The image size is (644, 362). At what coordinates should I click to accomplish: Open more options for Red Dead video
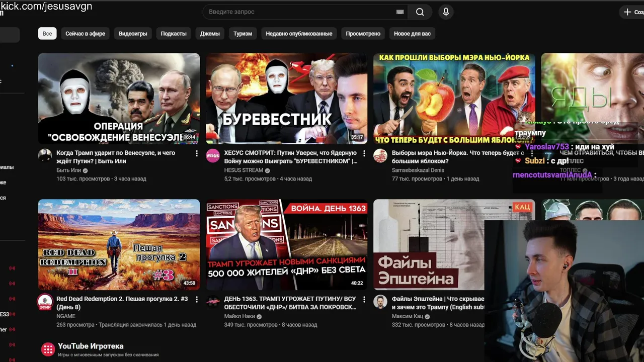[x=197, y=299]
